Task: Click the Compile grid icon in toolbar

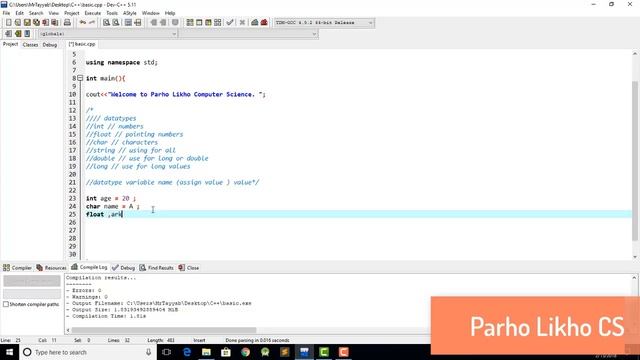Action: (190, 22)
